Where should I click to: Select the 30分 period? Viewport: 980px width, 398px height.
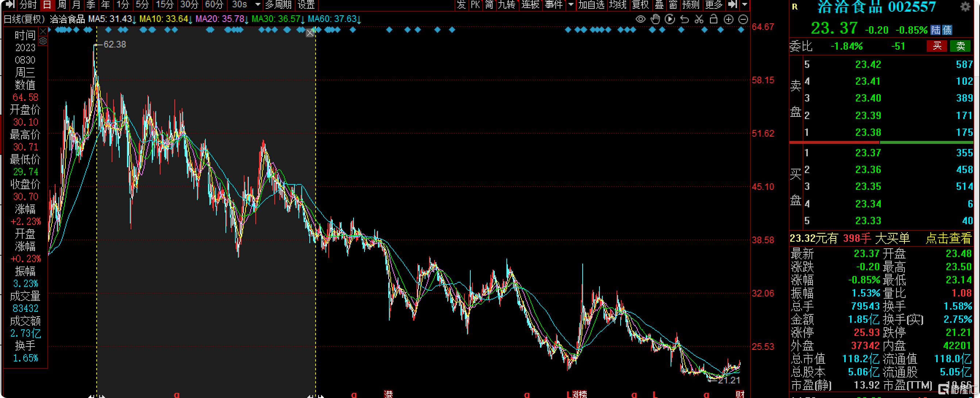click(189, 5)
